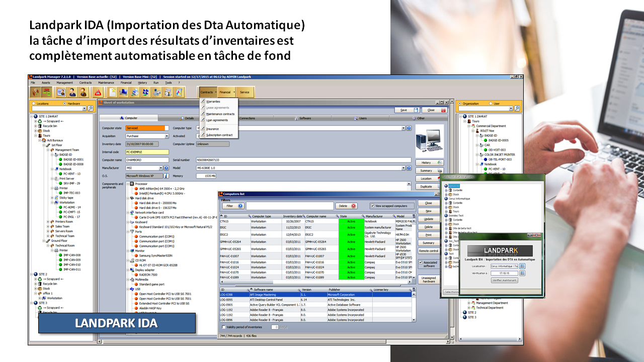This screenshot has height=362, width=644.
Task: Click the blue software blocks toolbar icon
Action: tap(146, 92)
